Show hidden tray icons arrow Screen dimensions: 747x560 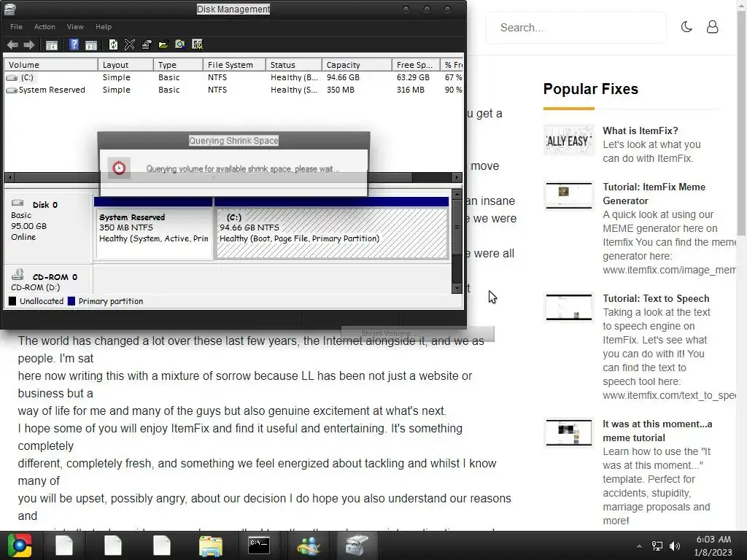639,546
